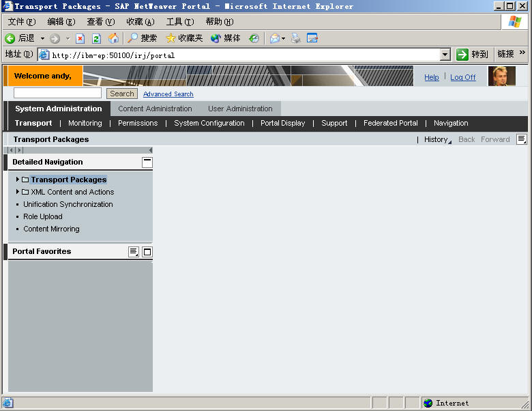The width and height of the screenshot is (532, 411).
Task: Switch to Content Administration tab
Action: click(155, 109)
